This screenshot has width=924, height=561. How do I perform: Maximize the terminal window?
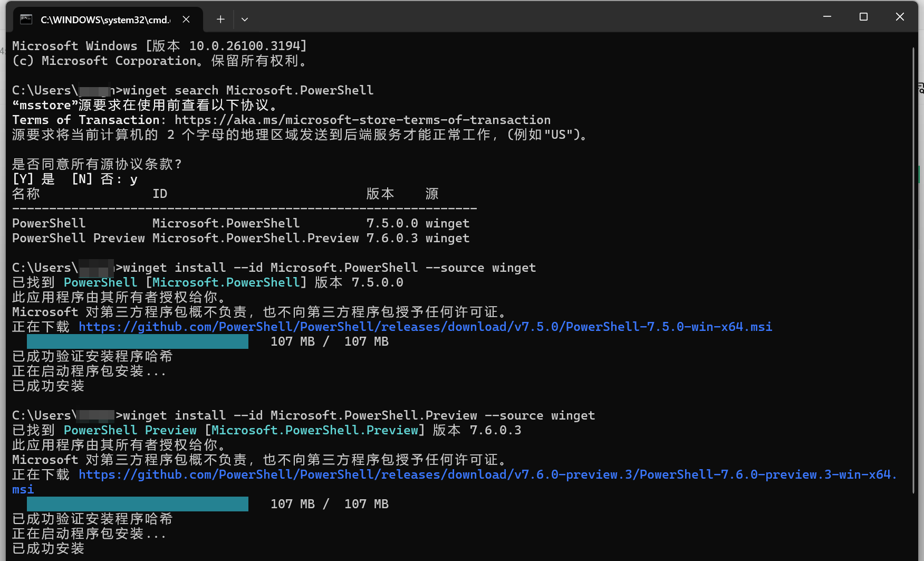tap(863, 17)
